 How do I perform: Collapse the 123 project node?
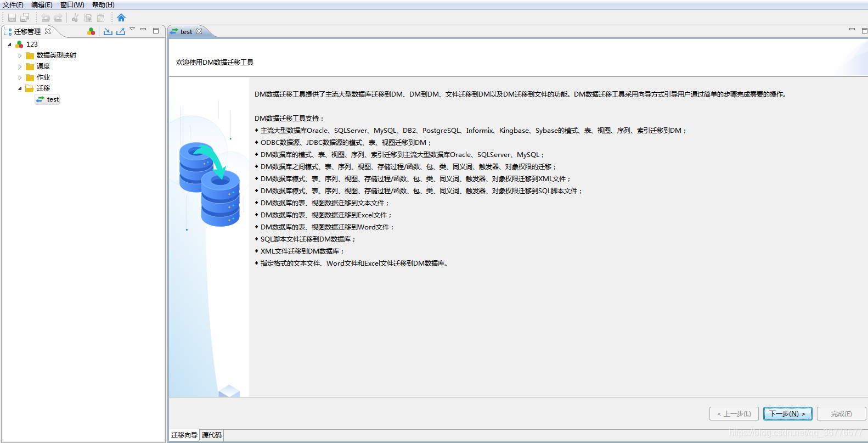pos(9,44)
